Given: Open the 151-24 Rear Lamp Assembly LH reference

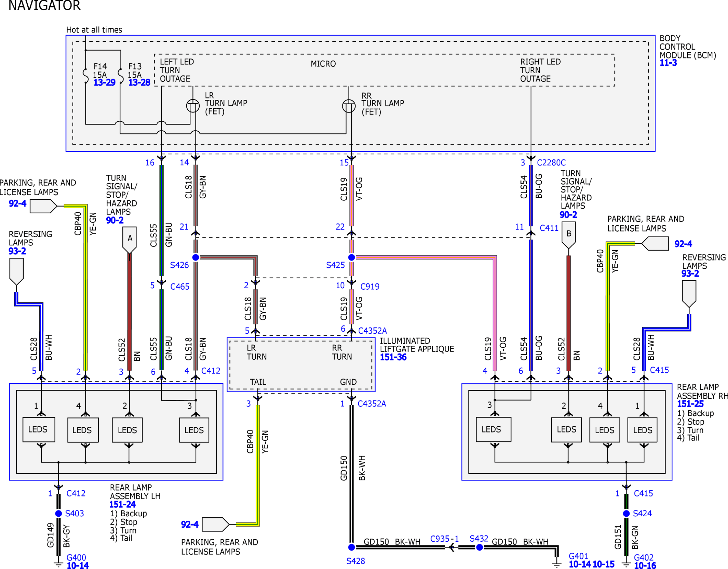Looking at the screenshot, I should click(122, 504).
